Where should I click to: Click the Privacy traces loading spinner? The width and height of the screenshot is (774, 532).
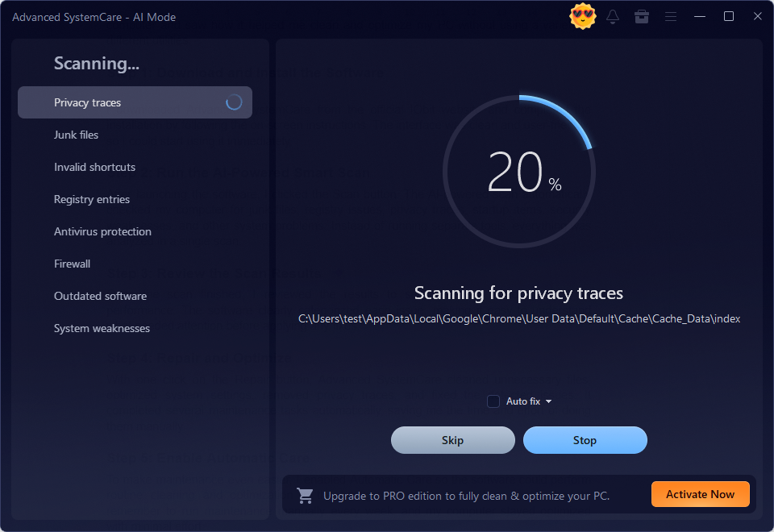pyautogui.click(x=234, y=102)
